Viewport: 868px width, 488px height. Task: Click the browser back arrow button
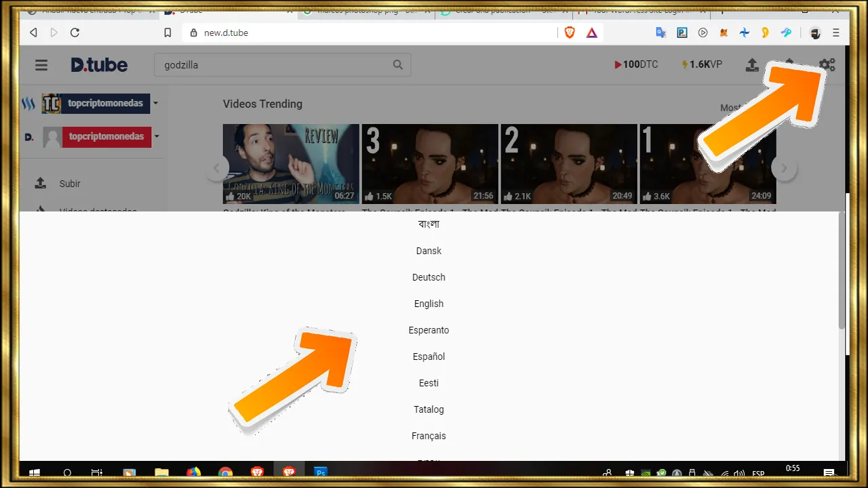coord(33,33)
